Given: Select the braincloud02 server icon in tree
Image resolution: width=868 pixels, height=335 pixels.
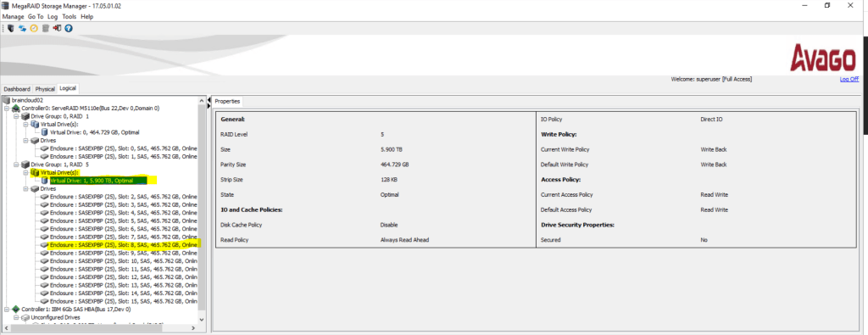Looking at the screenshot, I should point(7,101).
